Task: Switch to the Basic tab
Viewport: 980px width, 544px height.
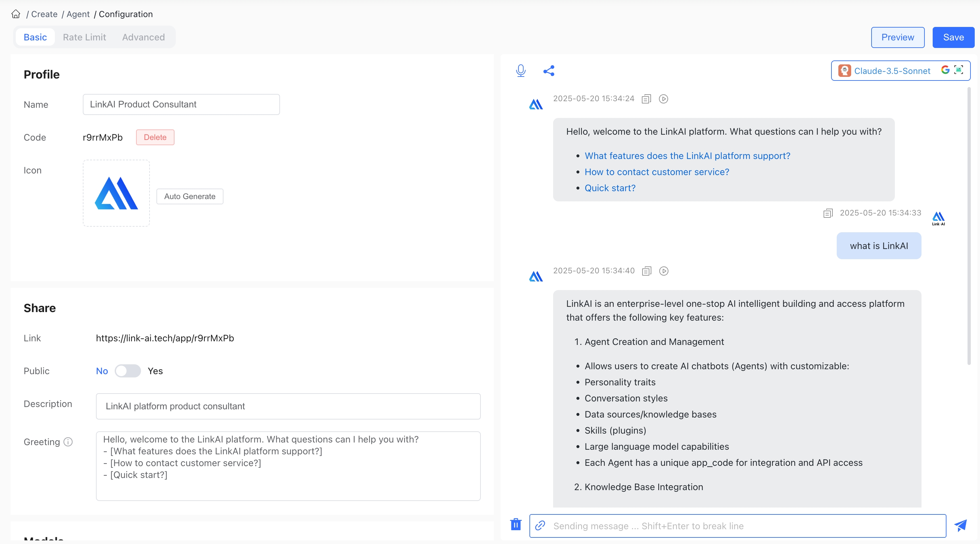Action: pos(35,37)
